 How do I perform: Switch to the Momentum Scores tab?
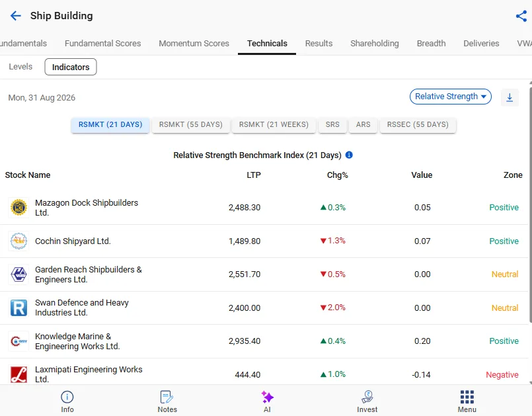pos(194,44)
